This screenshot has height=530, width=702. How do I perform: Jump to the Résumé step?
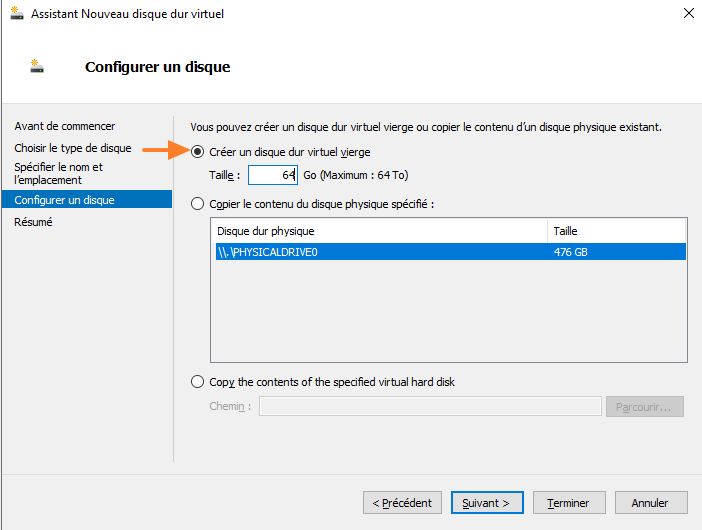point(34,222)
